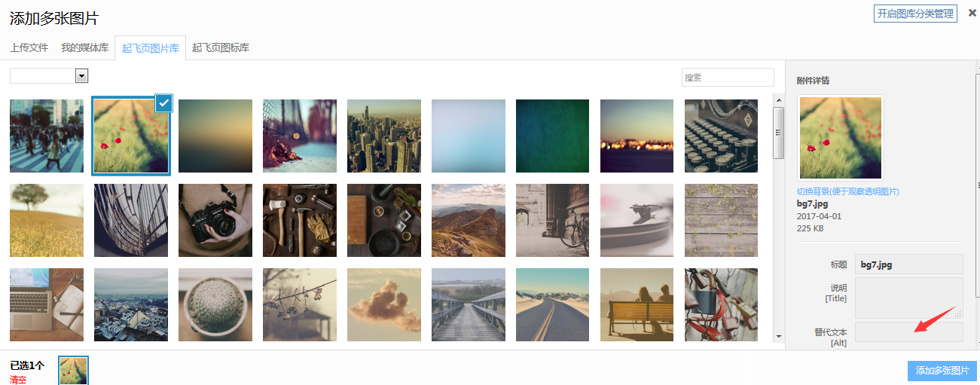The height and width of the screenshot is (385, 980).
Task: Open the 起飞页图标库 tab
Action: (x=221, y=47)
